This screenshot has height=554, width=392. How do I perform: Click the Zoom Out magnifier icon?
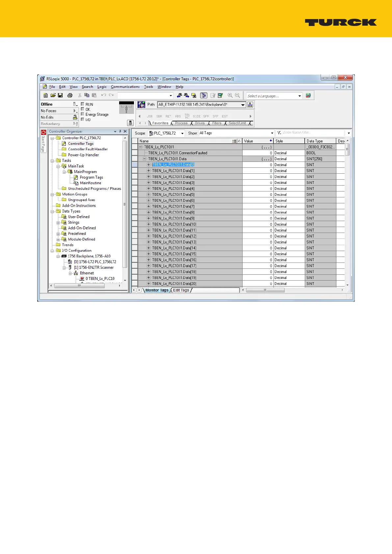[237, 95]
